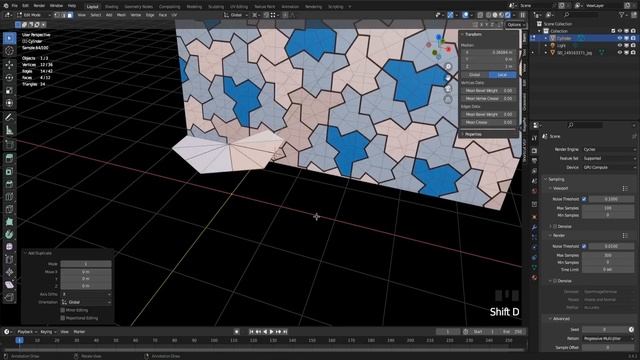Select the Measure ruler tool

(9, 130)
